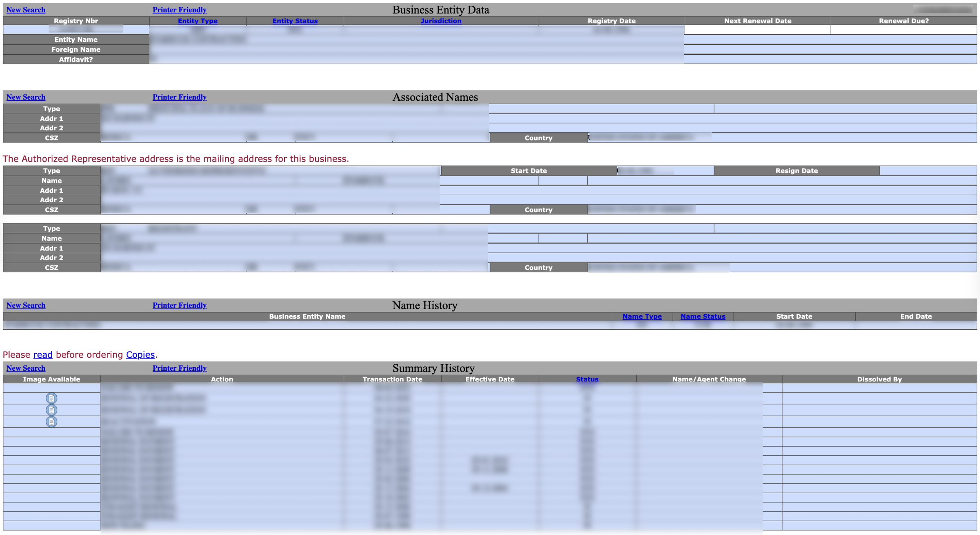
Task: Click New Search in Associated Names section
Action: (26, 97)
